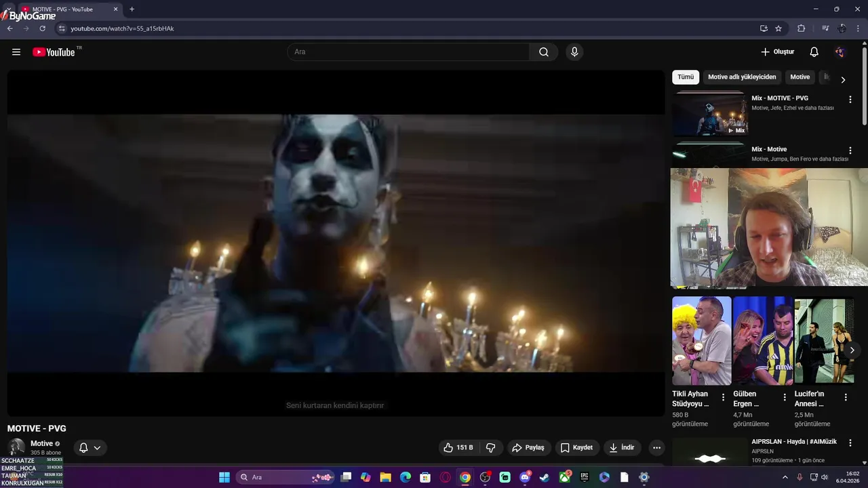The image size is (868, 488).
Task: Open Xbox app from taskbar
Action: coord(565,477)
